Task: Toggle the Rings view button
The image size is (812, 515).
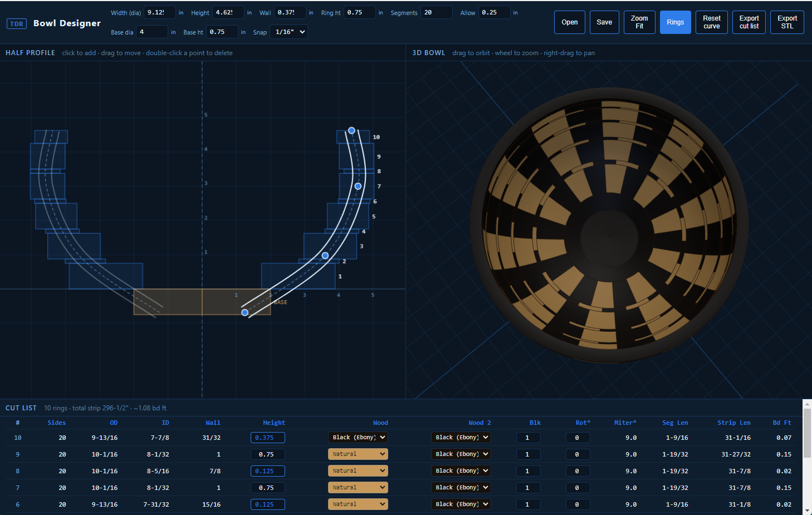Action: pyautogui.click(x=675, y=22)
